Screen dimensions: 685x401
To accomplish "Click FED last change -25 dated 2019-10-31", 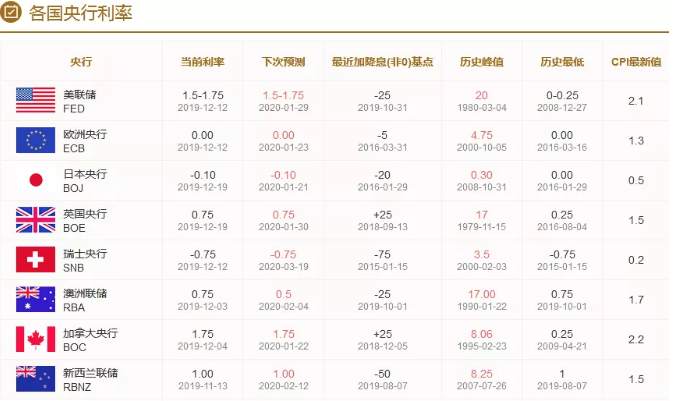I will pyautogui.click(x=382, y=101).
